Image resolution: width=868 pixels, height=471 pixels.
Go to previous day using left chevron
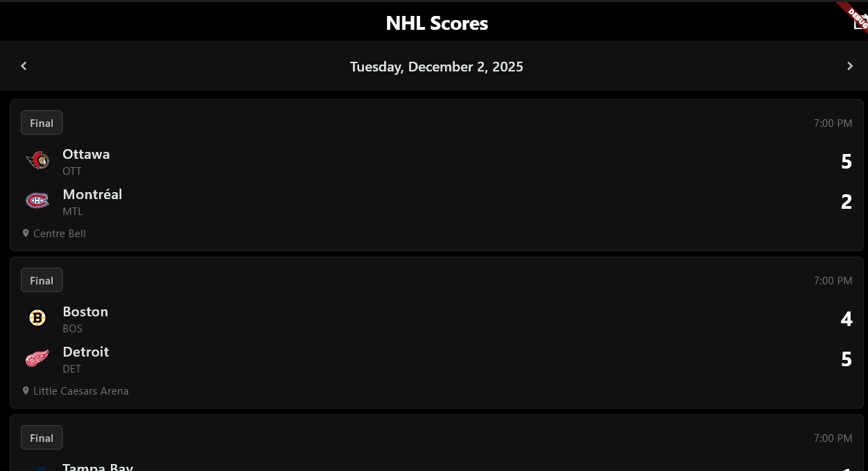pos(24,66)
